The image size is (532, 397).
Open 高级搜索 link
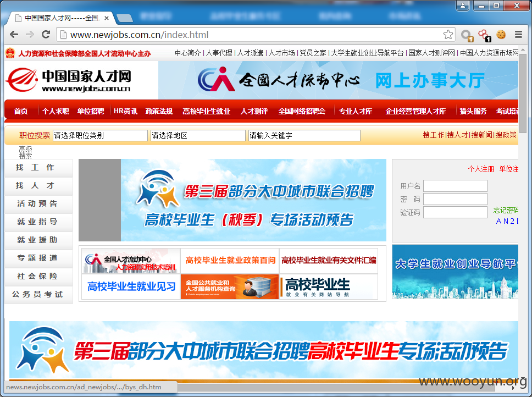pyautogui.click(x=25, y=152)
